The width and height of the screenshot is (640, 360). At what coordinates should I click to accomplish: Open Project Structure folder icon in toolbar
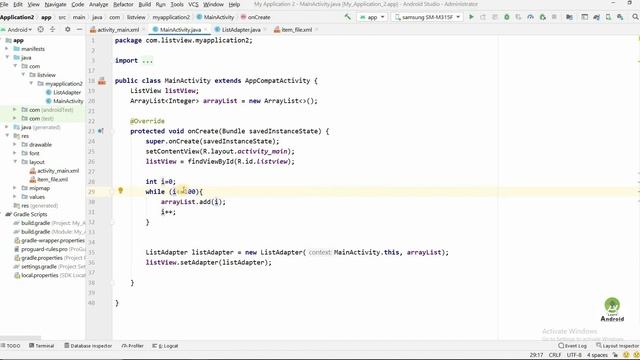tap(569, 17)
